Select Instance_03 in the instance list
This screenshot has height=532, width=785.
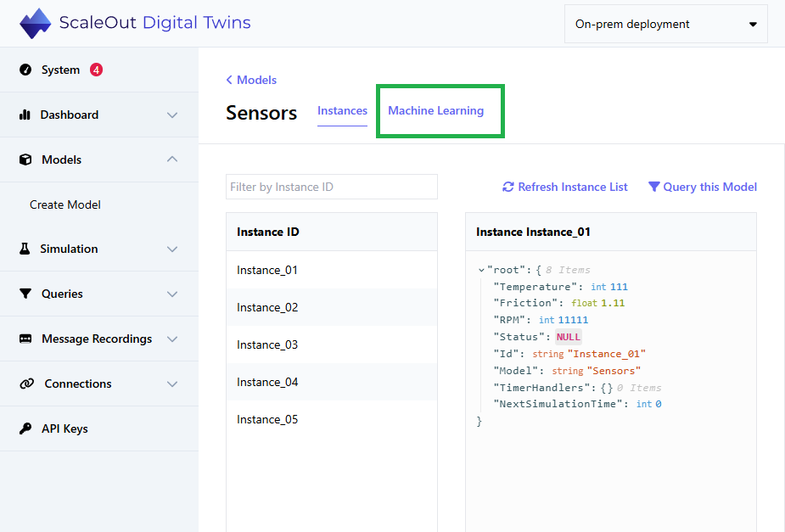[x=332, y=344]
